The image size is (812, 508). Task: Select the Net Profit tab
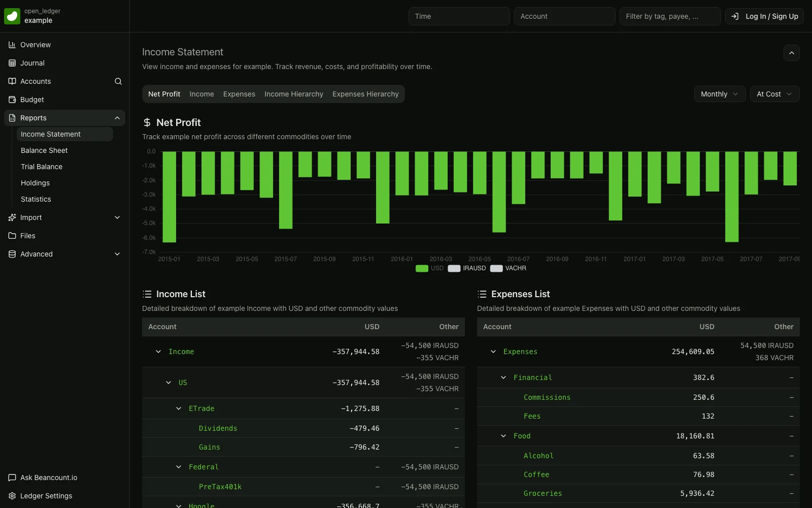pos(164,94)
